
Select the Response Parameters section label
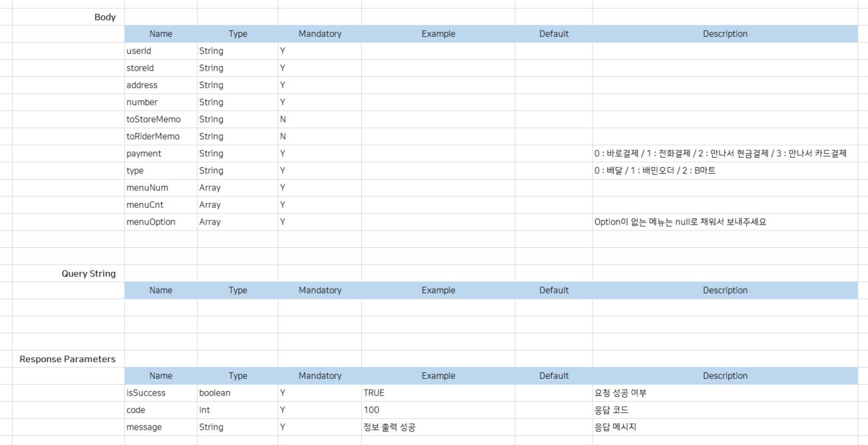tap(68, 359)
